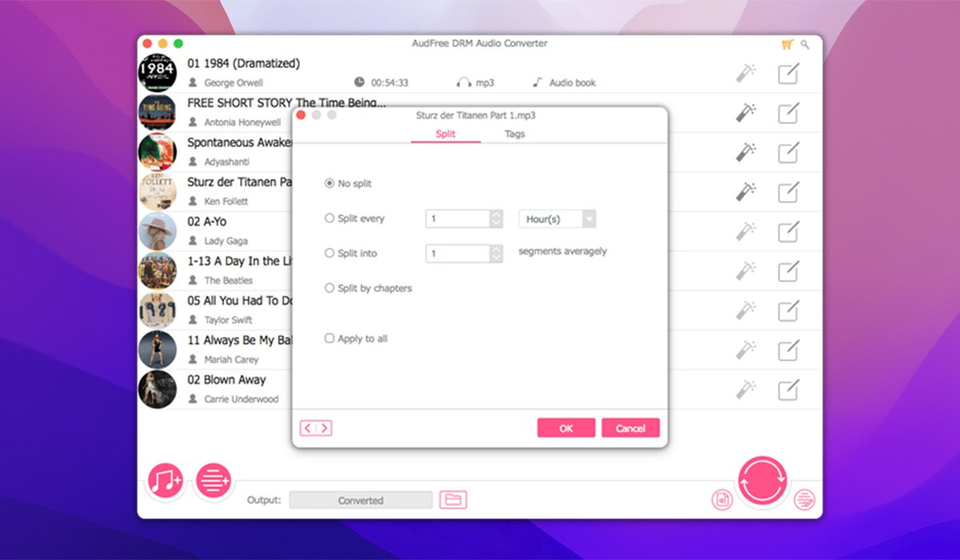
Task: Select the No split radio option
Action: [x=329, y=183]
